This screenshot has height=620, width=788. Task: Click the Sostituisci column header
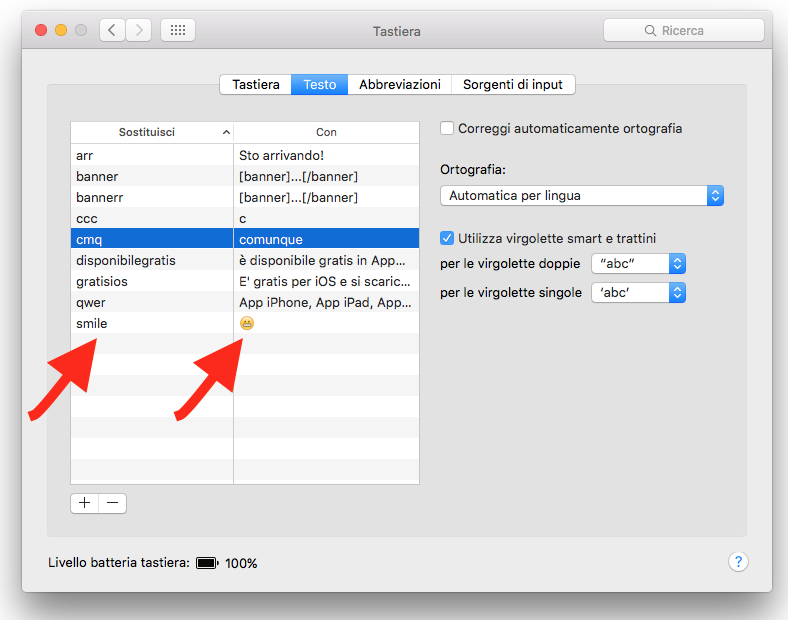[152, 132]
